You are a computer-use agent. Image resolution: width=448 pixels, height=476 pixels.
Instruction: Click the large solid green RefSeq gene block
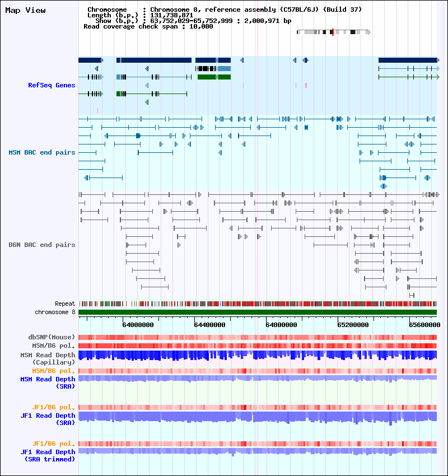(x=214, y=77)
